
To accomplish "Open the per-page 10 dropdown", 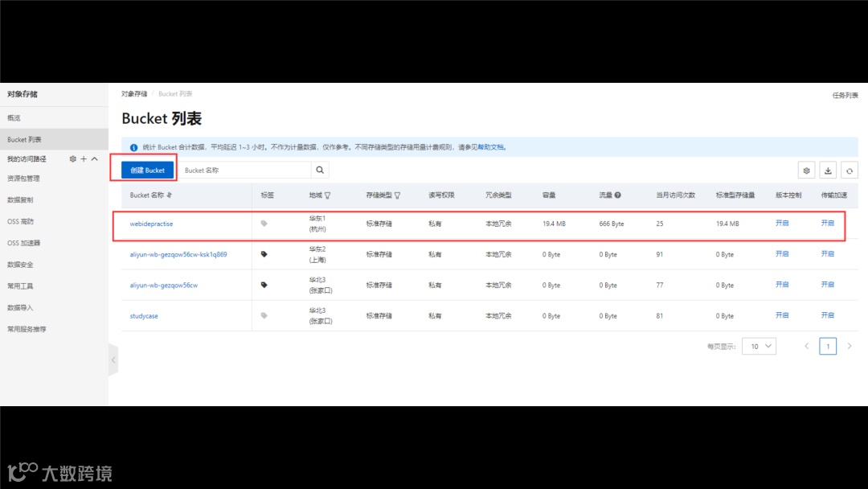I will (759, 346).
